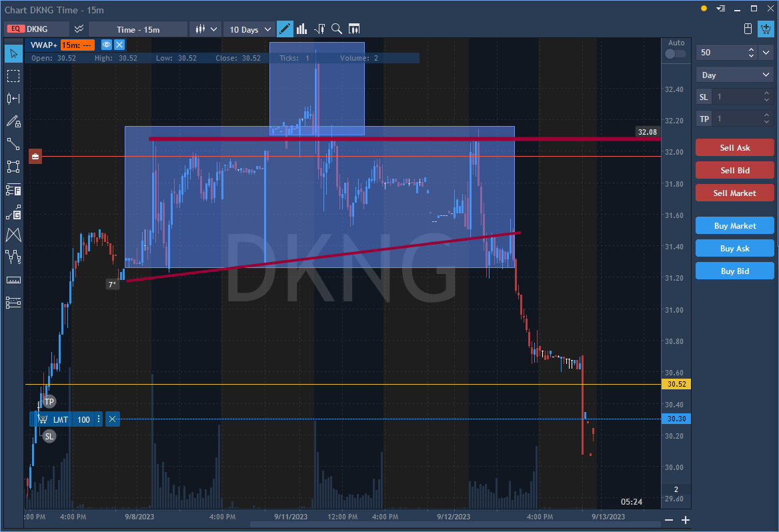779x532 pixels.
Task: Select the ruler measurement tool
Action: [x=13, y=280]
